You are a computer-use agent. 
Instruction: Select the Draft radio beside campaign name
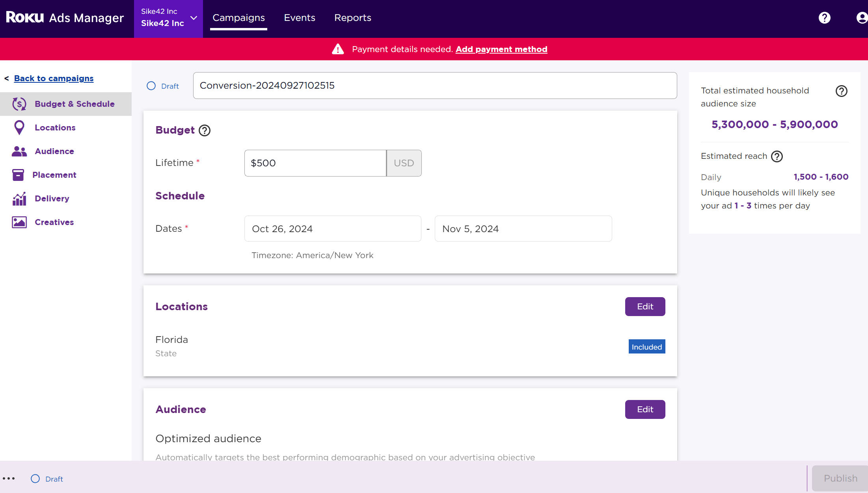tap(151, 86)
